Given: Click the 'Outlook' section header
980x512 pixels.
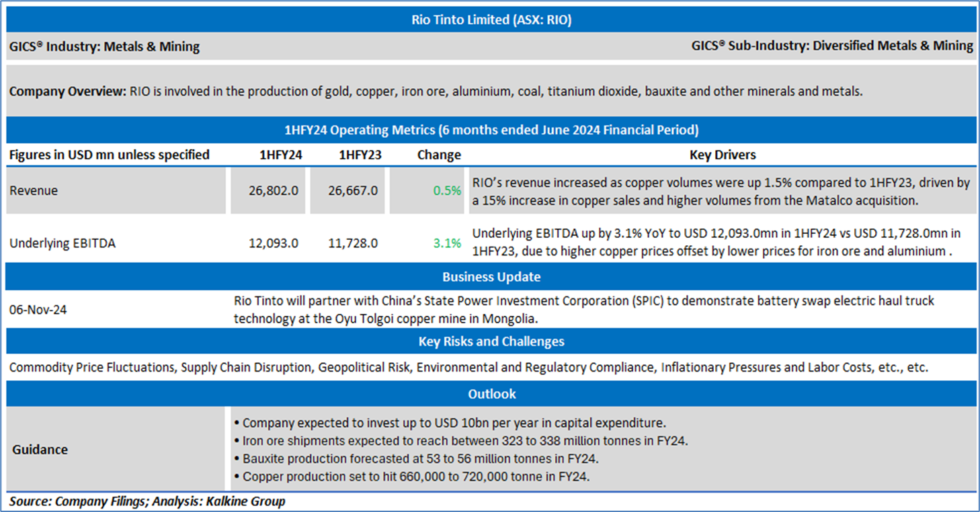Looking at the screenshot, I should (491, 394).
